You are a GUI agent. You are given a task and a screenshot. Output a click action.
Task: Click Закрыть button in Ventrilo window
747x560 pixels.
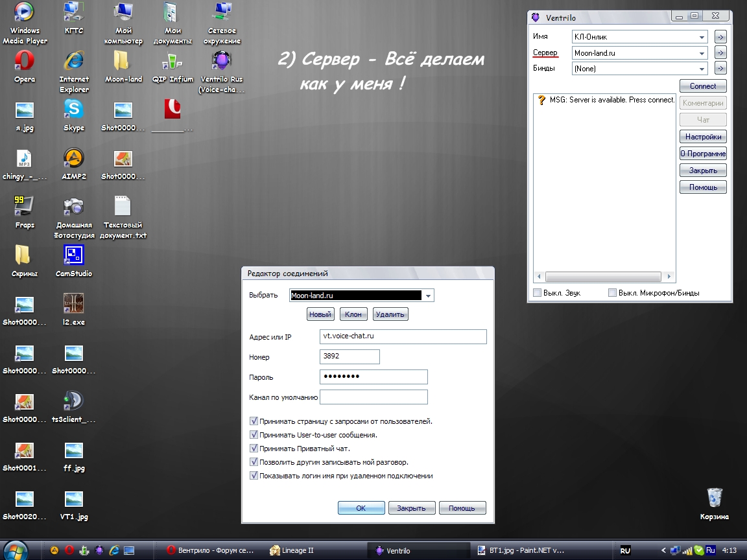703,170
